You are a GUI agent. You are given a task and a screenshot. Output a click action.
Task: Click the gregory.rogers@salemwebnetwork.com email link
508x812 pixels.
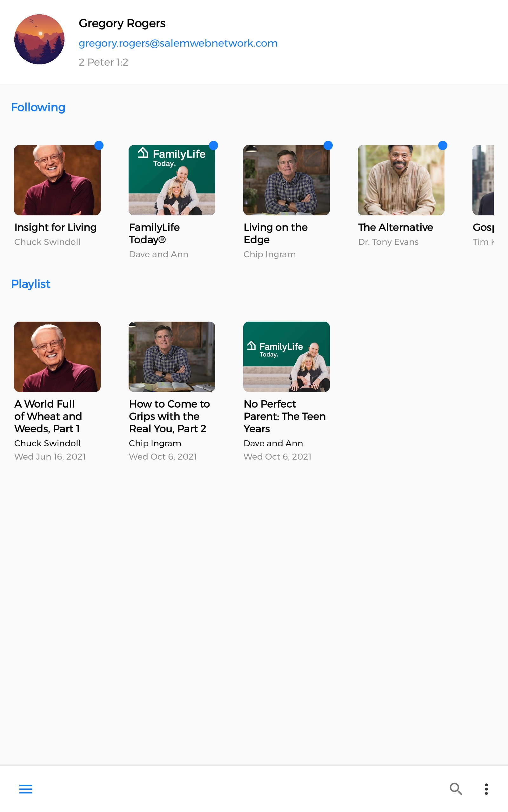[x=178, y=43]
